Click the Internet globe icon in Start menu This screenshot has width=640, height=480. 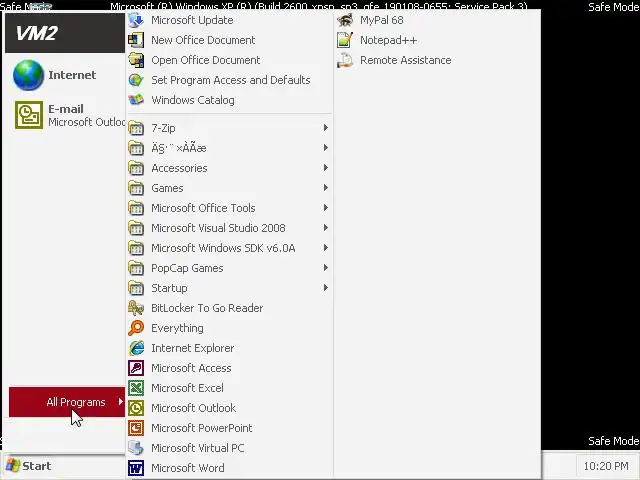click(x=28, y=75)
